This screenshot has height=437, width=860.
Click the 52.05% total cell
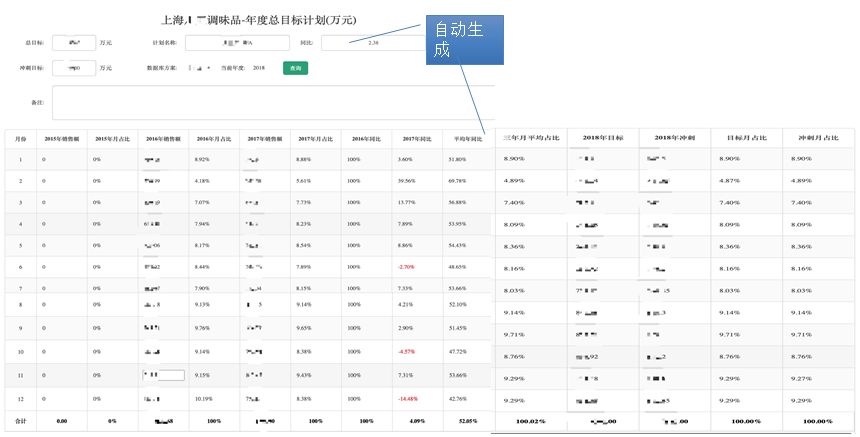468,421
